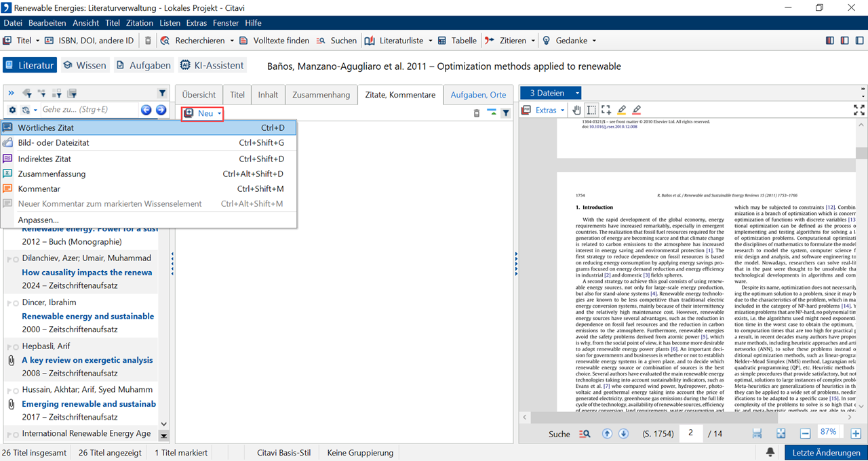The height and width of the screenshot is (461, 868).
Task: Navigate back with the blue left arrow
Action: click(146, 110)
